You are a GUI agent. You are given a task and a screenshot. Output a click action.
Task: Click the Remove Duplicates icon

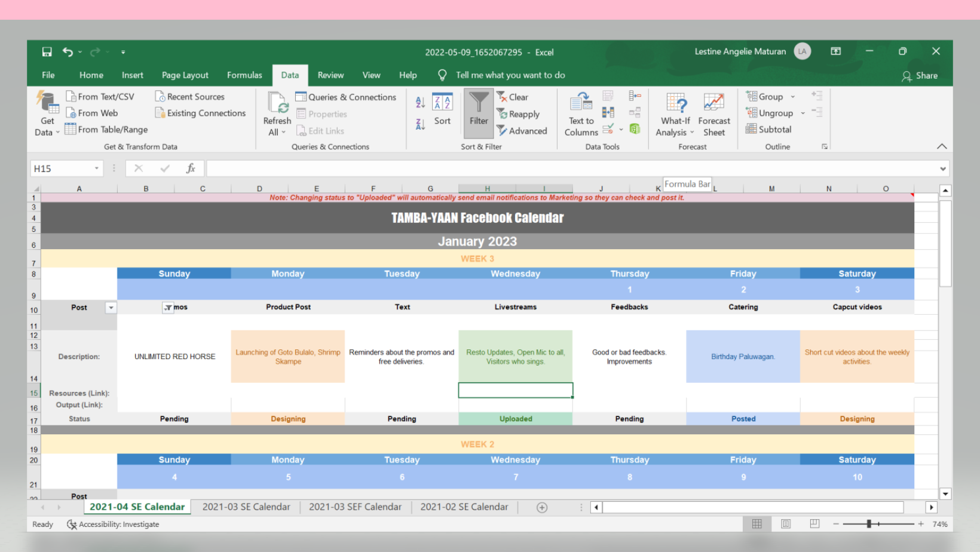tap(608, 112)
